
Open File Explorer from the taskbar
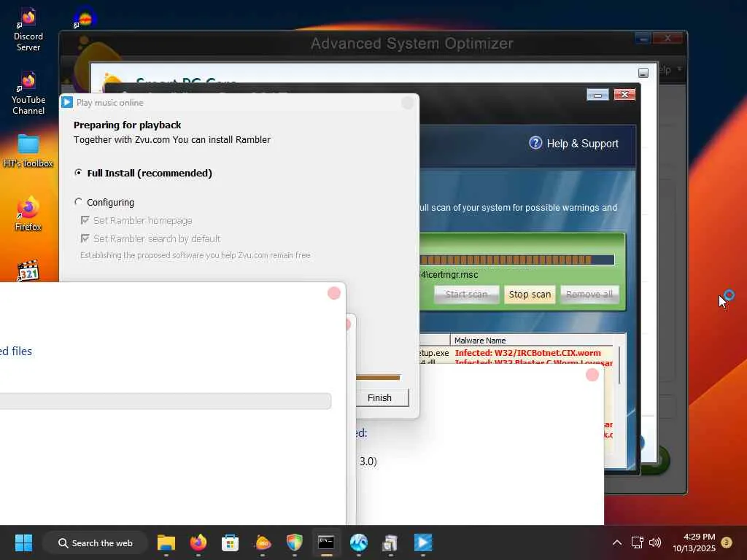pyautogui.click(x=166, y=542)
